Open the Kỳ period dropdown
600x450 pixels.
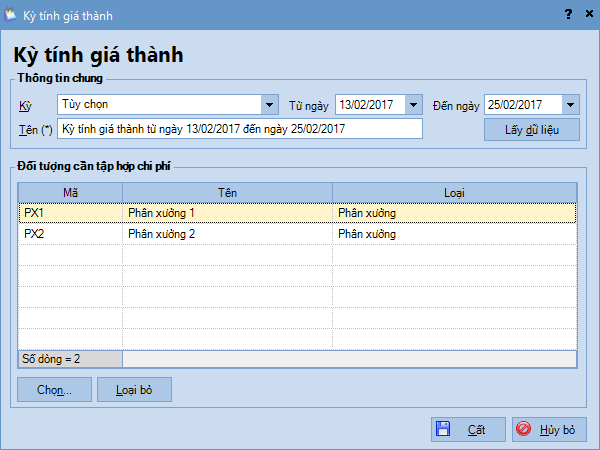269,105
